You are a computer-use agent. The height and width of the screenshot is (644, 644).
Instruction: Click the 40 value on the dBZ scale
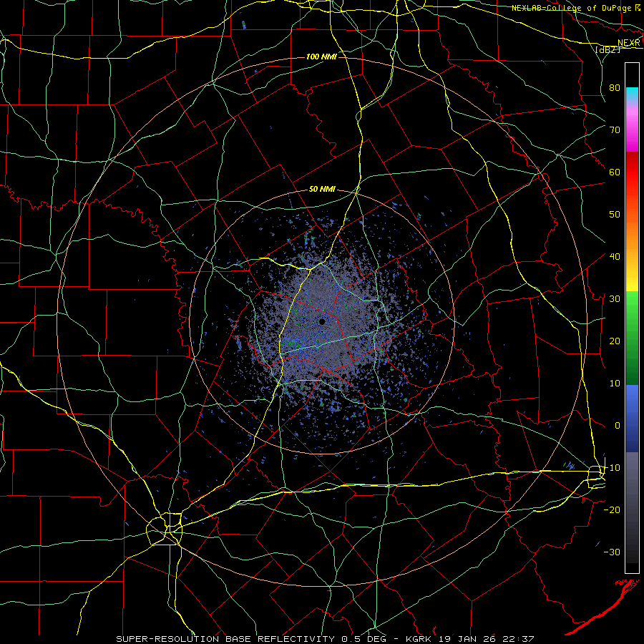615,256
